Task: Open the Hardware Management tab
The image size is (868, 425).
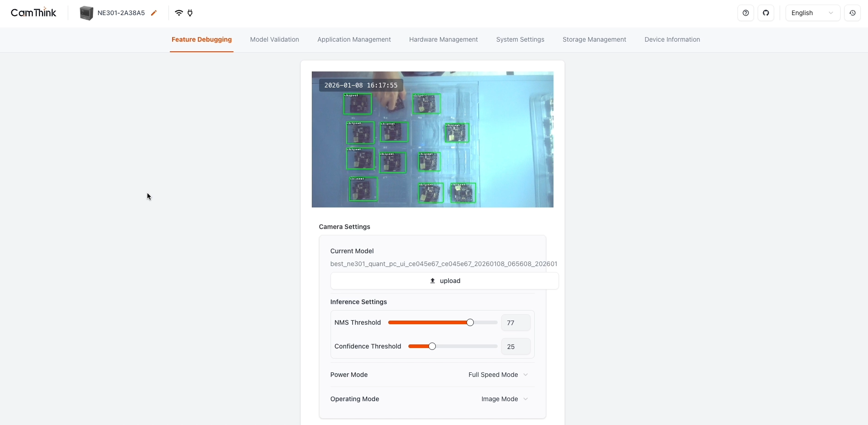Action: pos(443,39)
